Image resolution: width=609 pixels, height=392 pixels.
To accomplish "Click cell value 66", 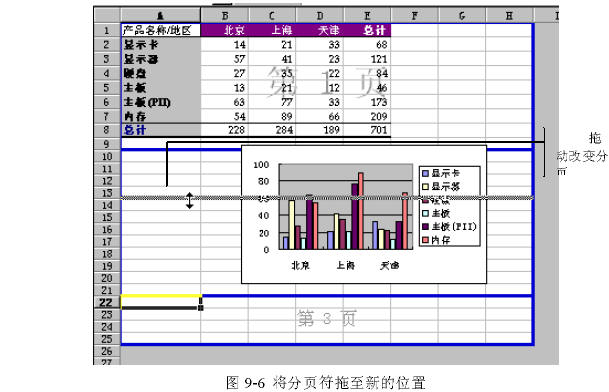I will tap(334, 116).
